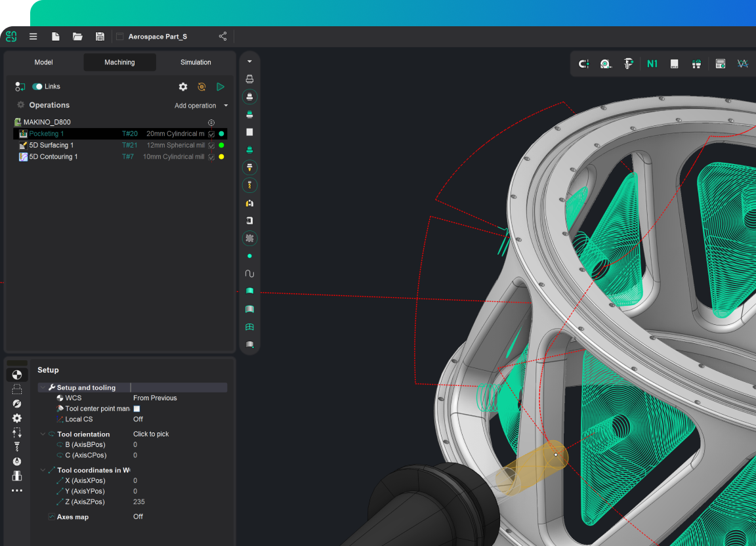Screen dimensions: 756x546
Task: Click the save project disk icon
Action: 100,37
